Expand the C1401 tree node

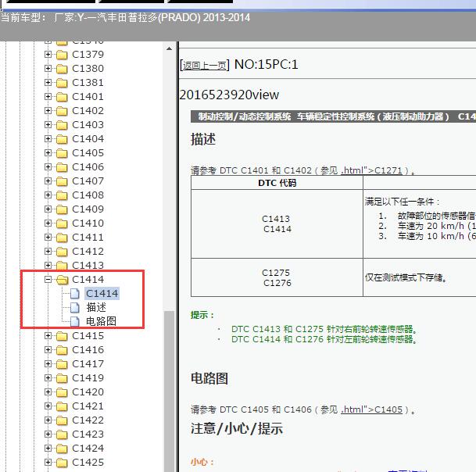point(48,97)
